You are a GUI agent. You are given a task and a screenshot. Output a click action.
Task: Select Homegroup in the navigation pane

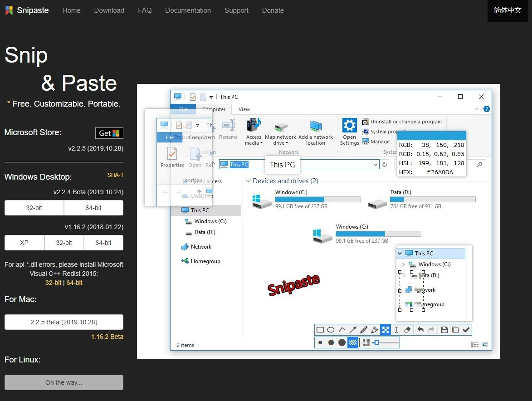click(x=205, y=261)
